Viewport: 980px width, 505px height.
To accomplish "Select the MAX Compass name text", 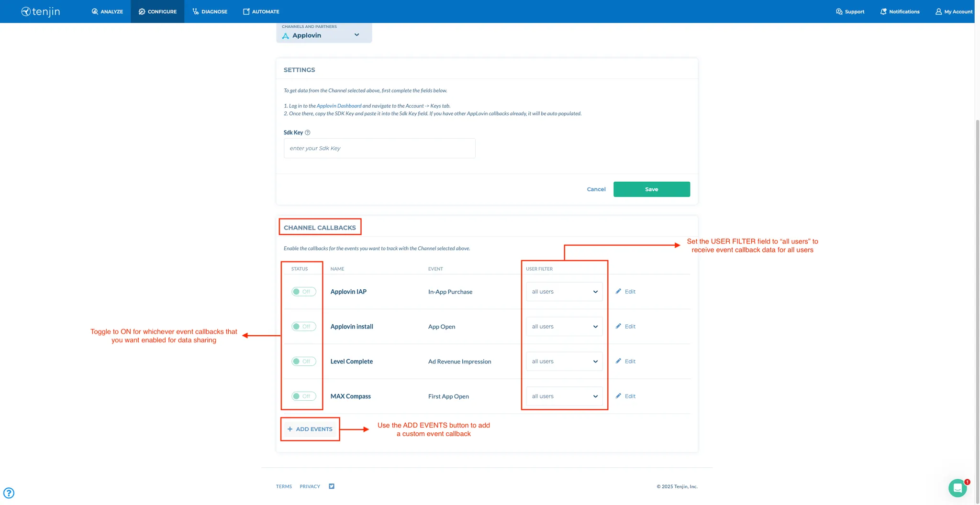I will tap(351, 396).
